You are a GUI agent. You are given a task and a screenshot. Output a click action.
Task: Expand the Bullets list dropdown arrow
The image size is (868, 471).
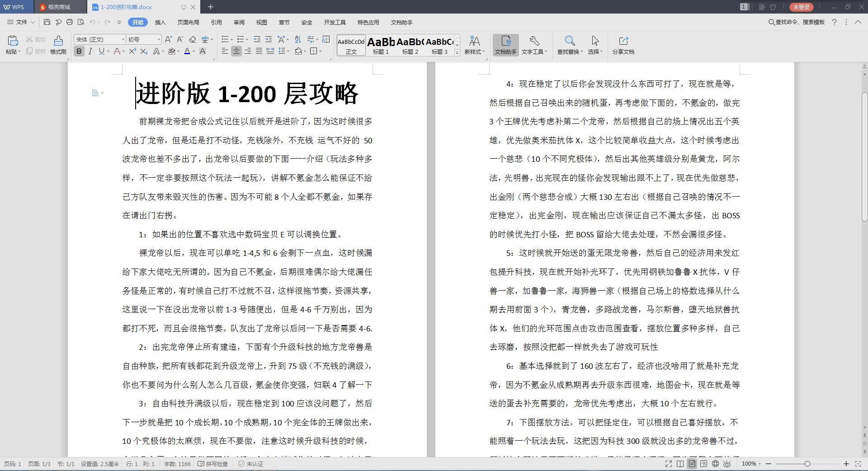click(x=232, y=40)
